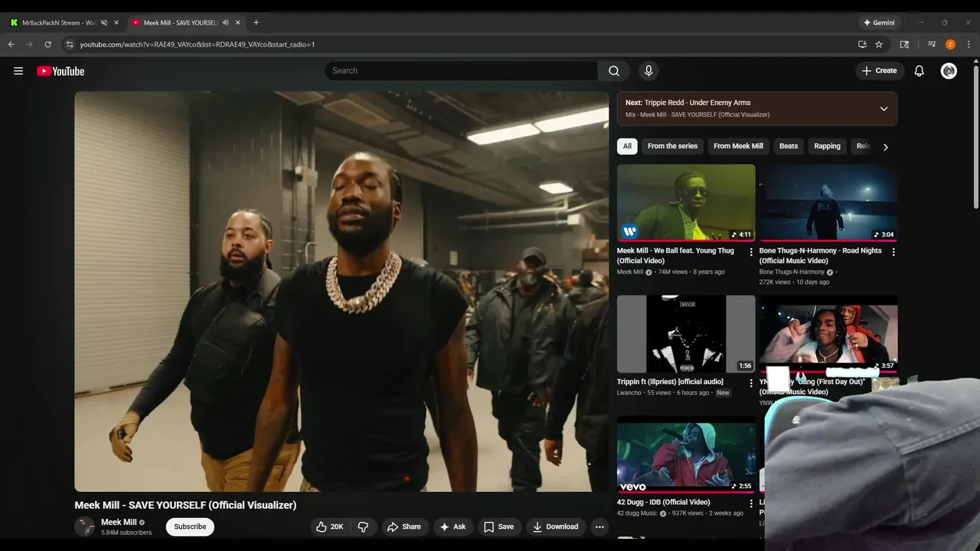Open Trippin ft (illpriest) title link
Screen dimensions: 980x551
pos(670,382)
